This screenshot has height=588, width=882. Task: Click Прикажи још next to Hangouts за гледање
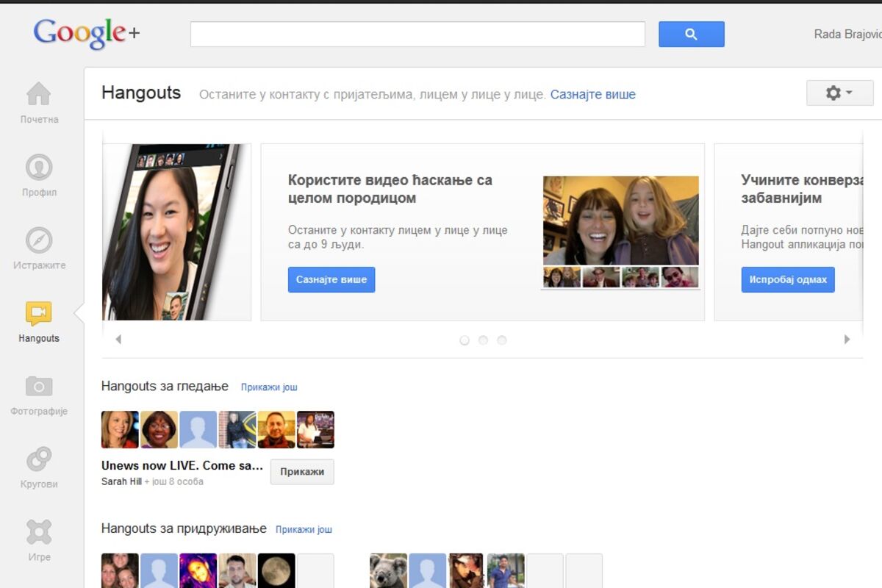[x=269, y=387]
